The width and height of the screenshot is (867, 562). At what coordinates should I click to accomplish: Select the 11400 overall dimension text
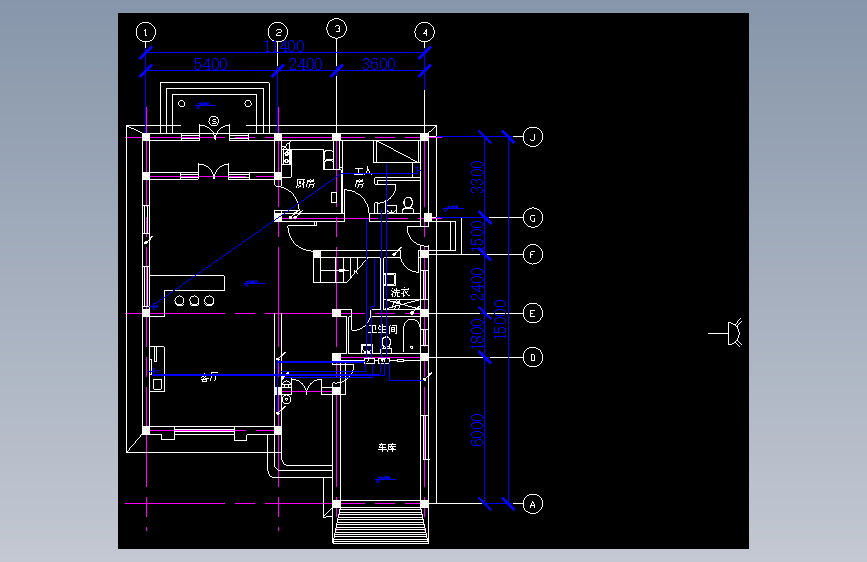[x=284, y=46]
